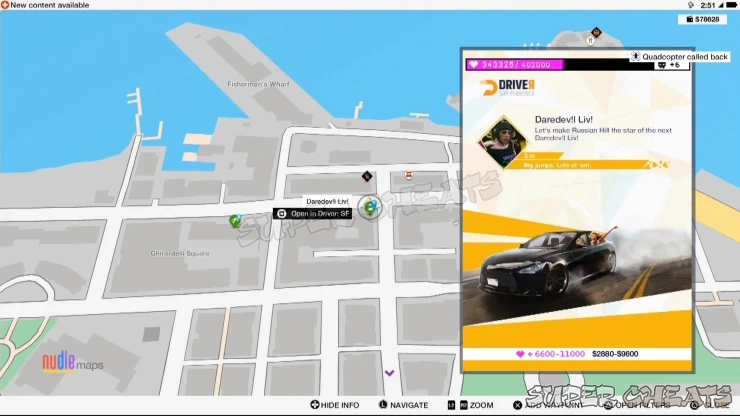
Task: Click the nudle maps logo
Action: pyautogui.click(x=73, y=362)
